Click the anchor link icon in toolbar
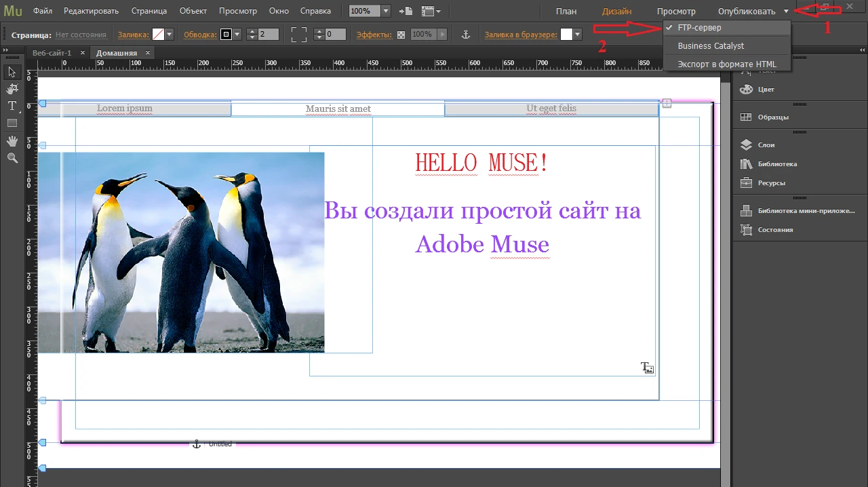This screenshot has width=868, height=487. [x=465, y=35]
